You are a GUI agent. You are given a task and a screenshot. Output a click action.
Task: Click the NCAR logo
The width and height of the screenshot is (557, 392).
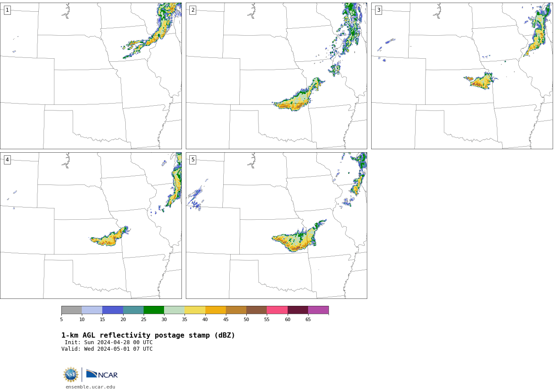(x=102, y=374)
